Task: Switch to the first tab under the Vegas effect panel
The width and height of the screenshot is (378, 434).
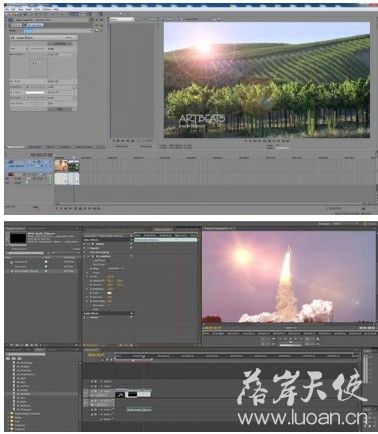Action: (x=16, y=147)
